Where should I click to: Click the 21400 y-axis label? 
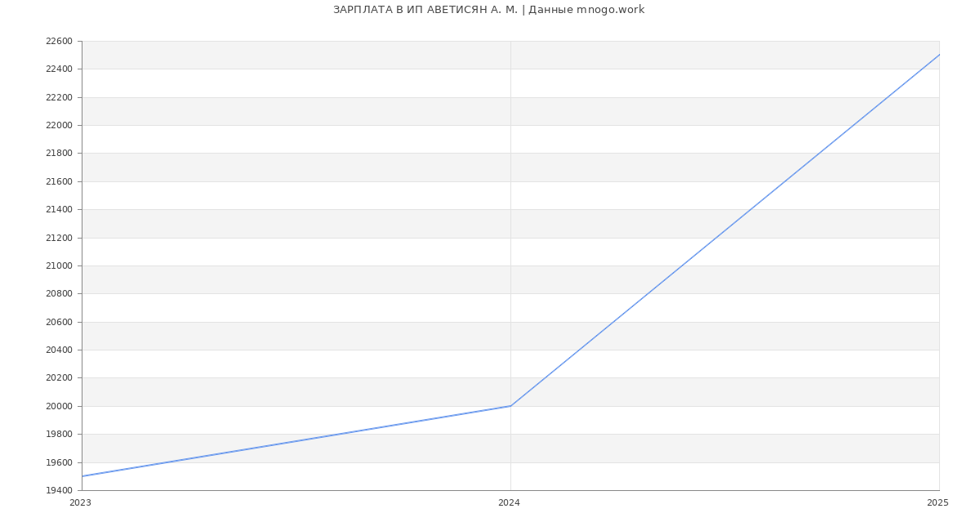tap(59, 209)
